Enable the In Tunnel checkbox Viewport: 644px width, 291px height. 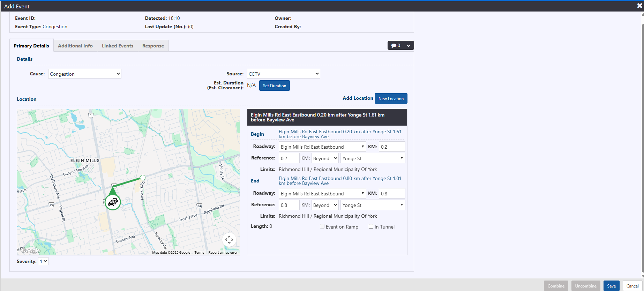[371, 226]
